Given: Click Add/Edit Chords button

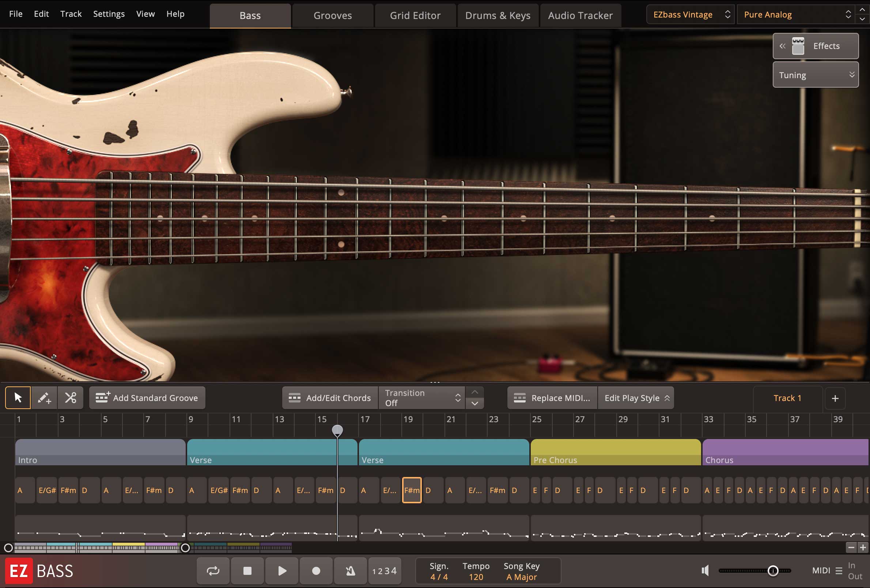Looking at the screenshot, I should click(330, 398).
